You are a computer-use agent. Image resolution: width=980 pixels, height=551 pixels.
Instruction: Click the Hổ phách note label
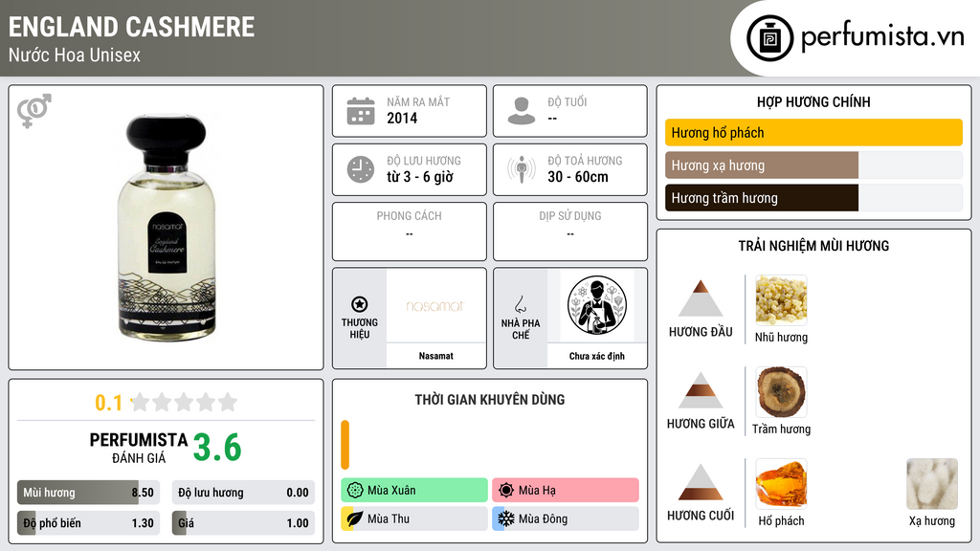[781, 521]
